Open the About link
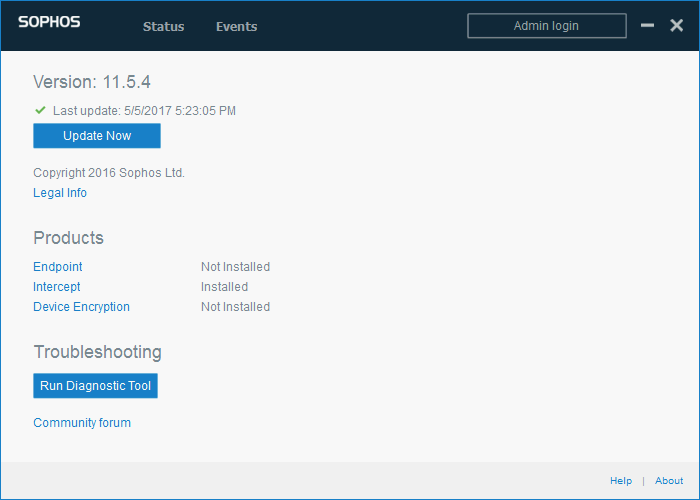This screenshot has height=500, width=700. click(669, 481)
